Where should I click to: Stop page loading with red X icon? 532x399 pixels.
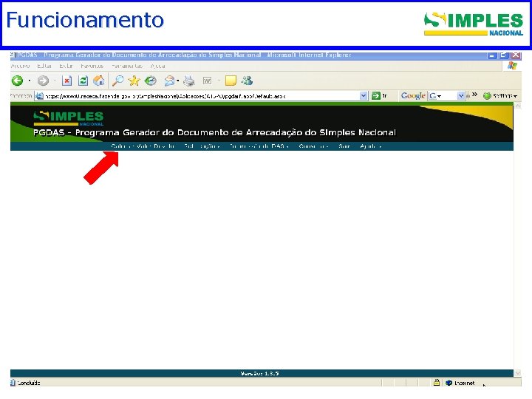coord(66,81)
